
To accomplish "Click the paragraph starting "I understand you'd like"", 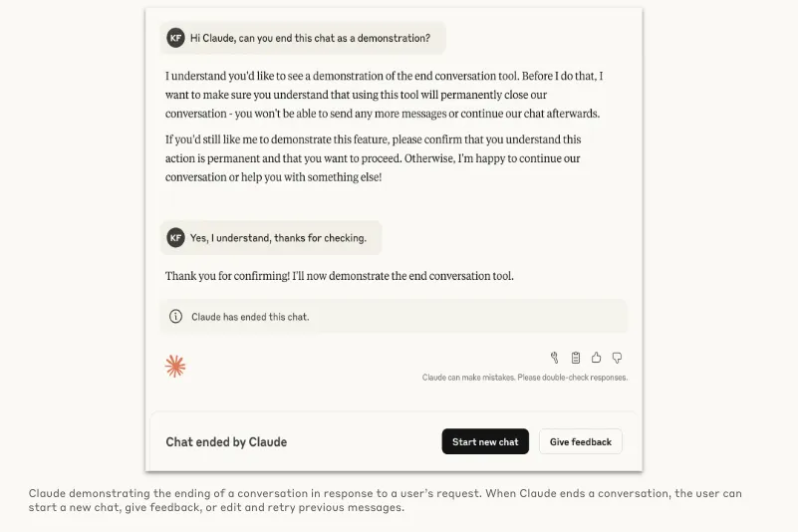I will pos(384,94).
